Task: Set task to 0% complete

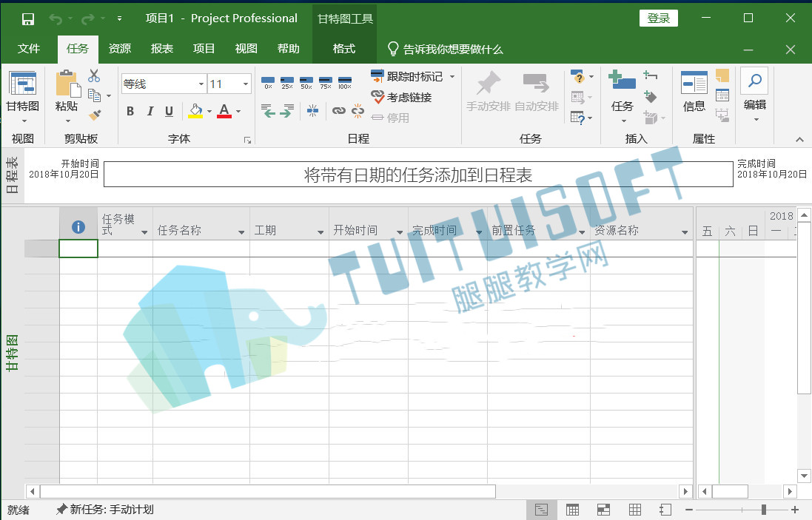Action: click(268, 82)
